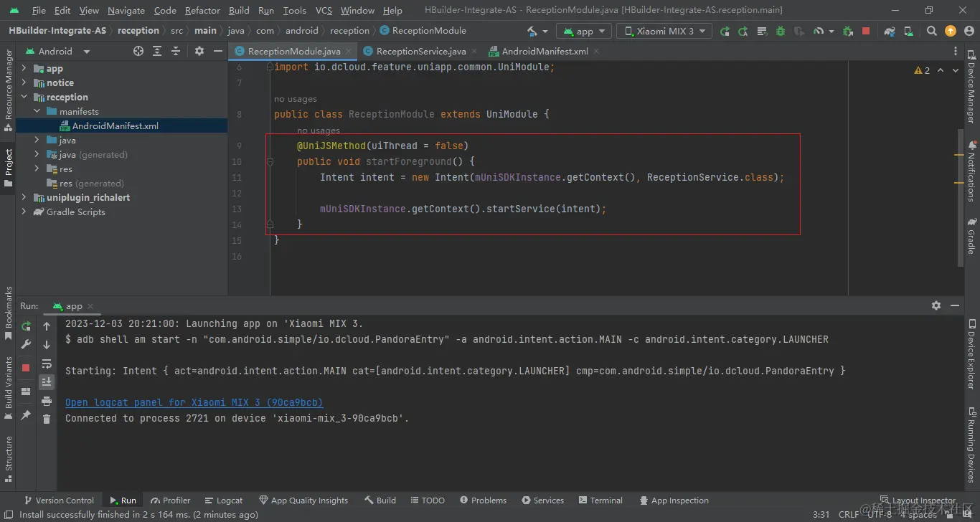Click the wrench icon in Run panel
The width and height of the screenshot is (980, 522).
27,344
